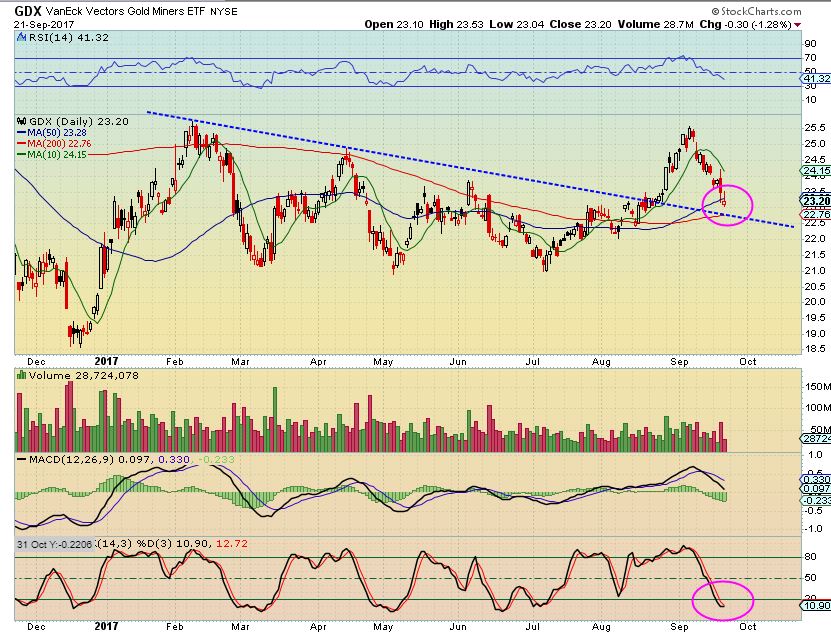This screenshot has height=632, width=831.
Task: Click the Open 23.10 value
Action: pos(394,24)
